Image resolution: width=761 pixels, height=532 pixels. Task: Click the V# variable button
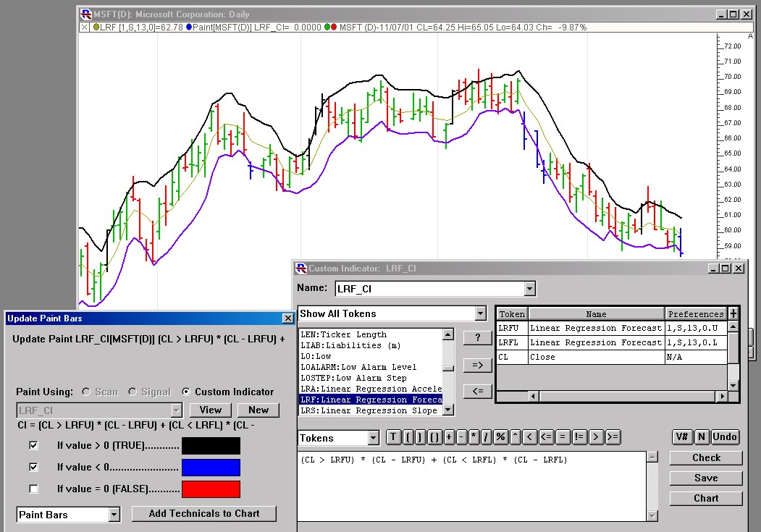(682, 437)
